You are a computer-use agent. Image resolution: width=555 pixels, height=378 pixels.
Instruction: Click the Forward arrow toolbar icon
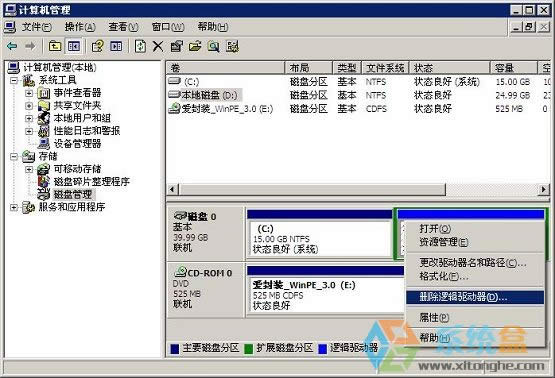(x=30, y=46)
